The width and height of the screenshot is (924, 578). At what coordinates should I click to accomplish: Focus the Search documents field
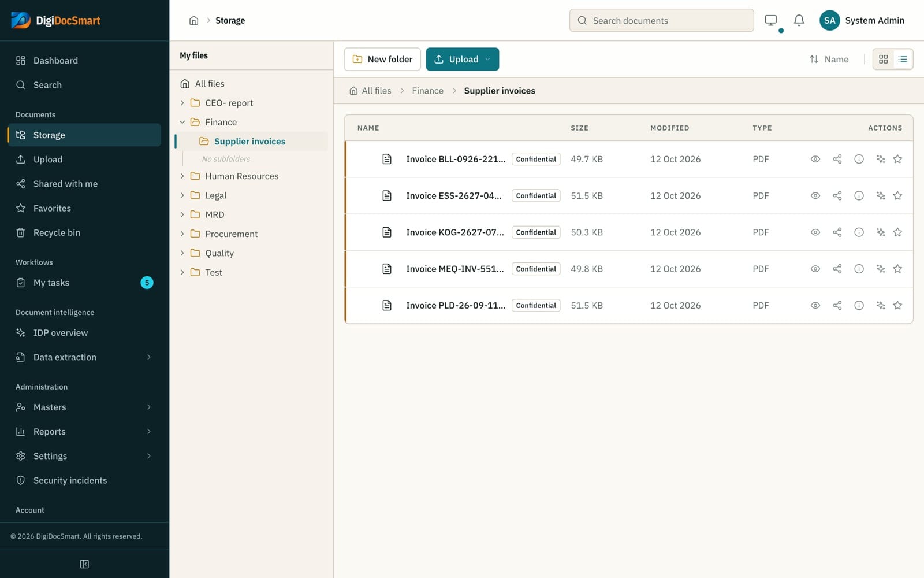point(661,20)
